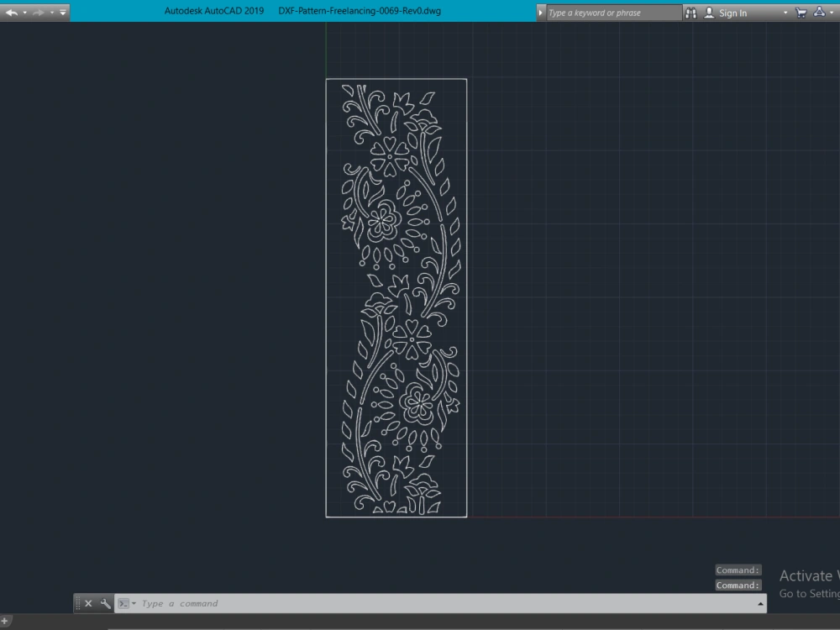The height and width of the screenshot is (630, 840).
Task: Click the binoculars search icon
Action: click(x=692, y=12)
